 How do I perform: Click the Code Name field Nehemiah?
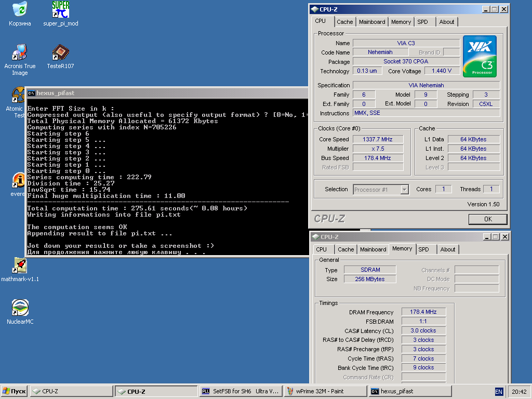coord(380,52)
